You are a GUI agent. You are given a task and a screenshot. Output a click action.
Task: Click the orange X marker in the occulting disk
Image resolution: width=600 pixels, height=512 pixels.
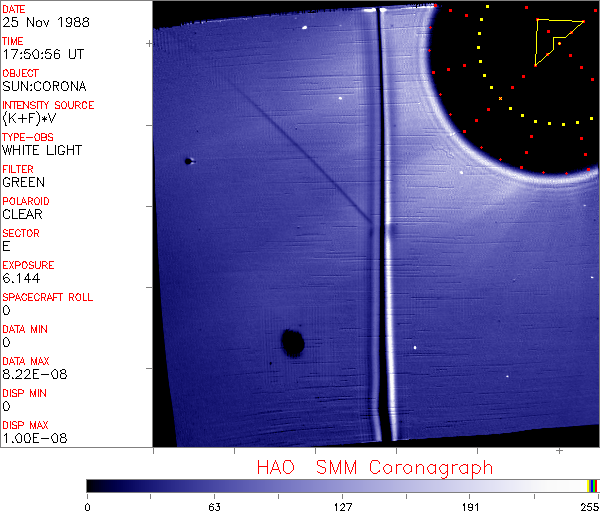point(500,98)
